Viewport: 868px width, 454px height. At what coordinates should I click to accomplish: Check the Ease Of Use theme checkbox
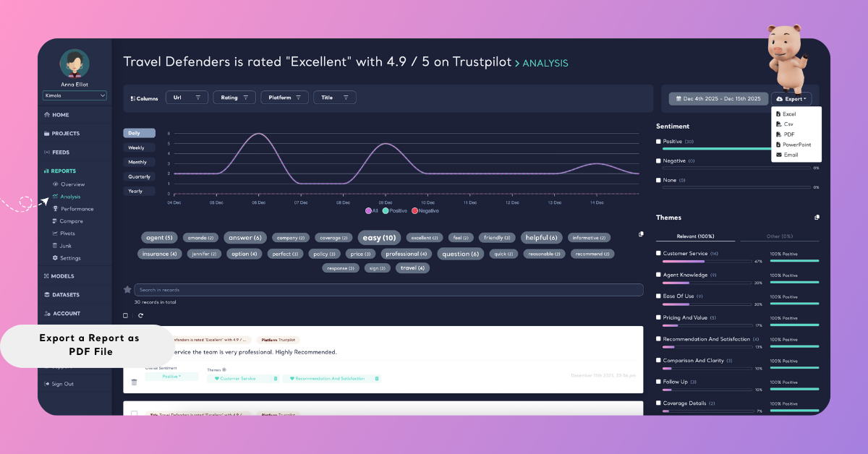coord(658,296)
